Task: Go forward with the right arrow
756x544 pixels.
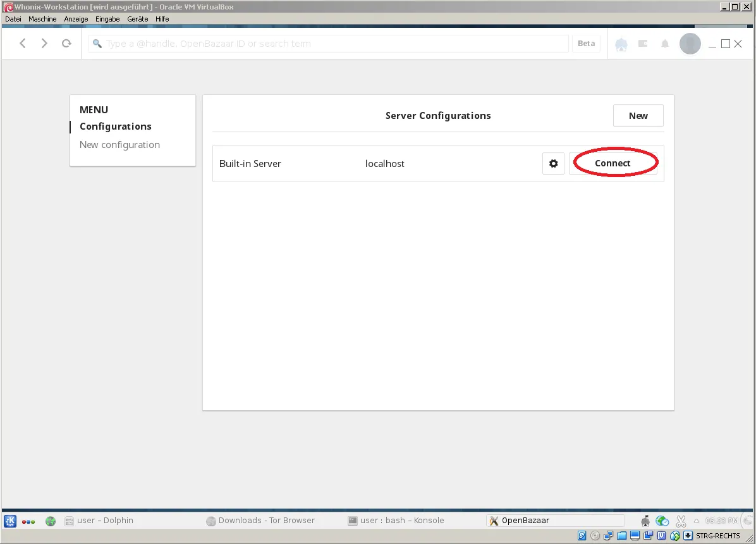Action: [44, 44]
